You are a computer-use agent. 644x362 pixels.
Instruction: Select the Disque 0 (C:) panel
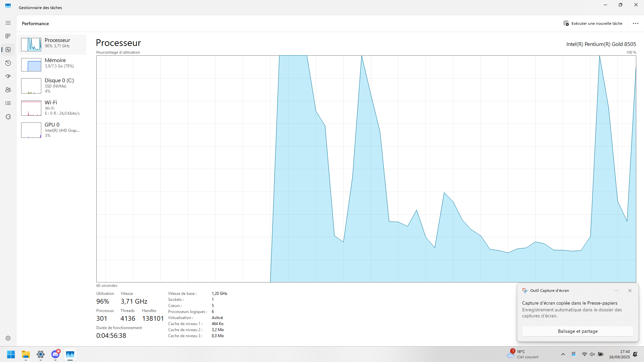click(52, 86)
